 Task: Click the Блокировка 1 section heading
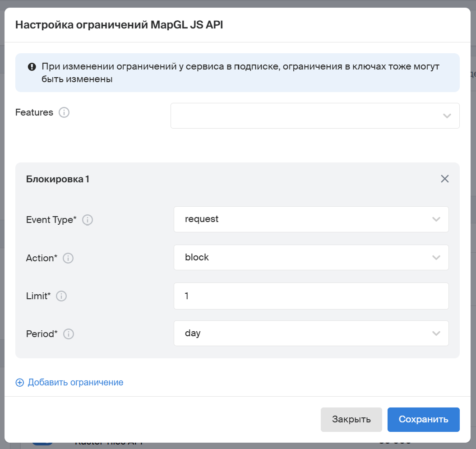[x=58, y=179]
